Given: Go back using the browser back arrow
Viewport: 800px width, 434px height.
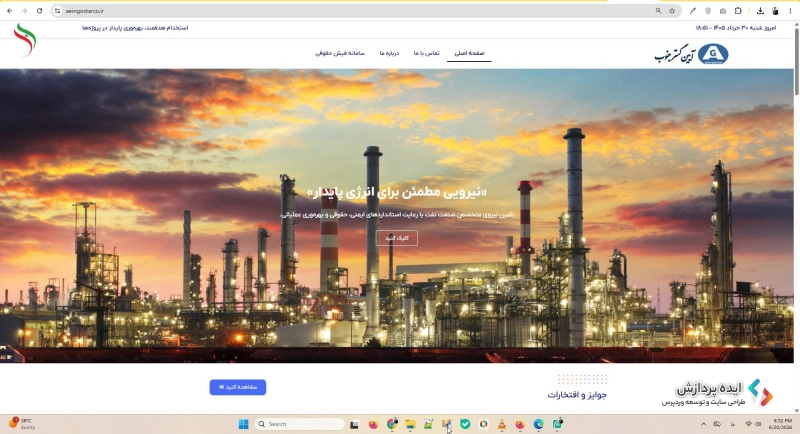Looking at the screenshot, I should pyautogui.click(x=9, y=11).
